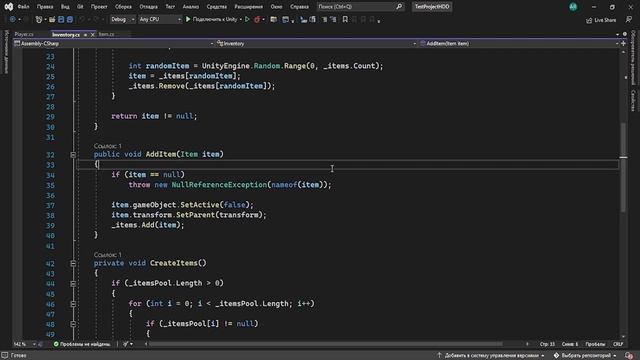Click the notifications bell in status bar

tap(629, 356)
